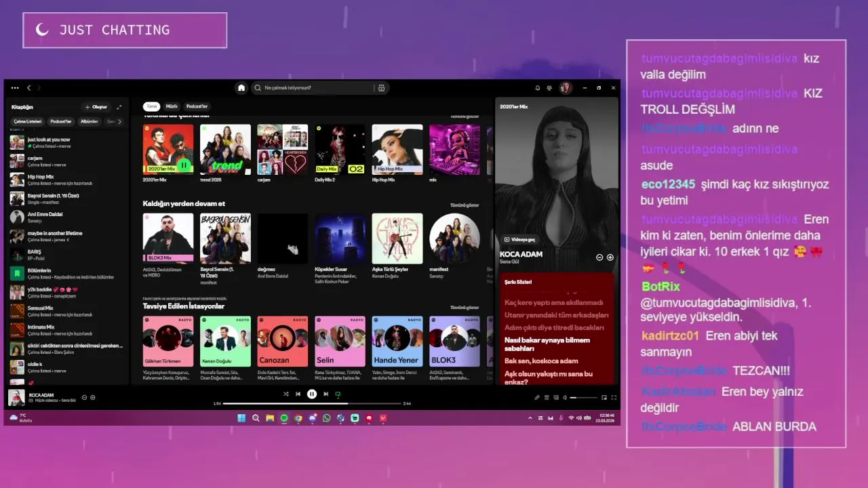Skip to next track
Image resolution: width=868 pixels, height=488 pixels.
pyautogui.click(x=325, y=394)
